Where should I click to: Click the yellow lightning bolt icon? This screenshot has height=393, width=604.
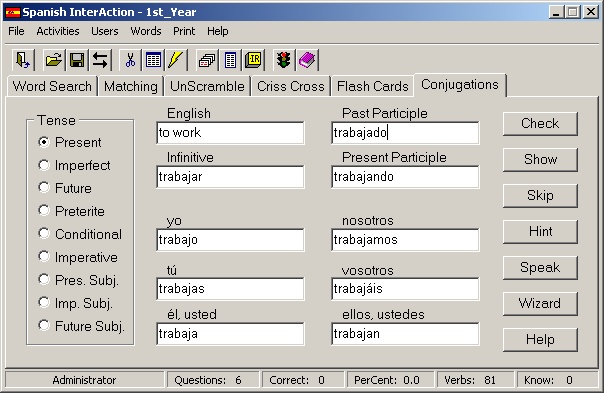176,60
